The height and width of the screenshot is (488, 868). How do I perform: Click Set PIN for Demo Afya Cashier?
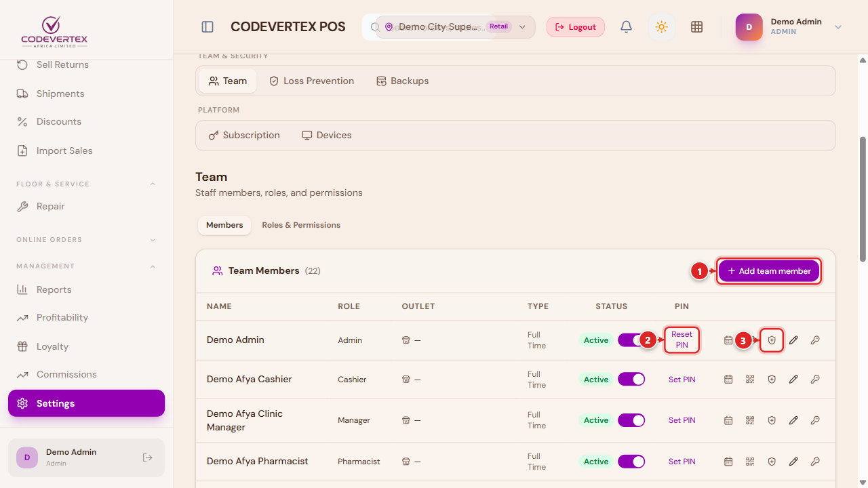point(682,380)
